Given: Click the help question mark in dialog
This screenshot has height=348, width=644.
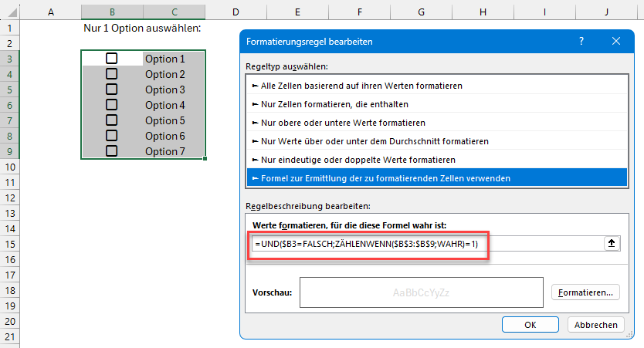Looking at the screenshot, I should click(581, 42).
